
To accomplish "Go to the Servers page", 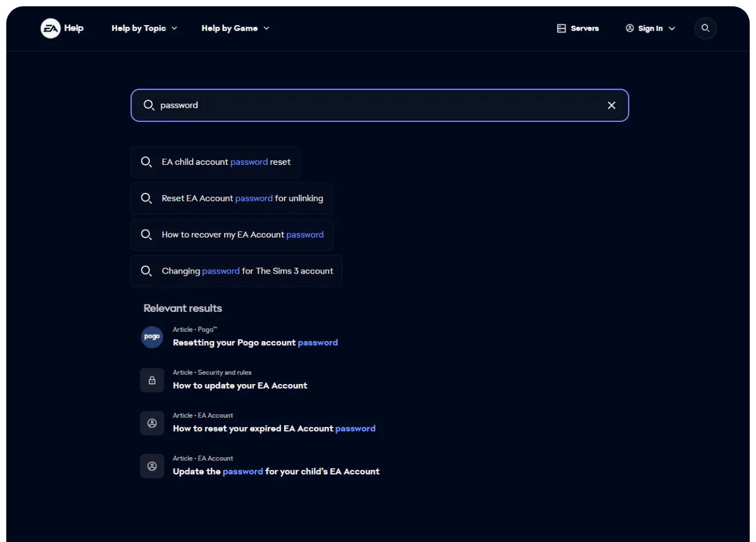I will coord(578,28).
